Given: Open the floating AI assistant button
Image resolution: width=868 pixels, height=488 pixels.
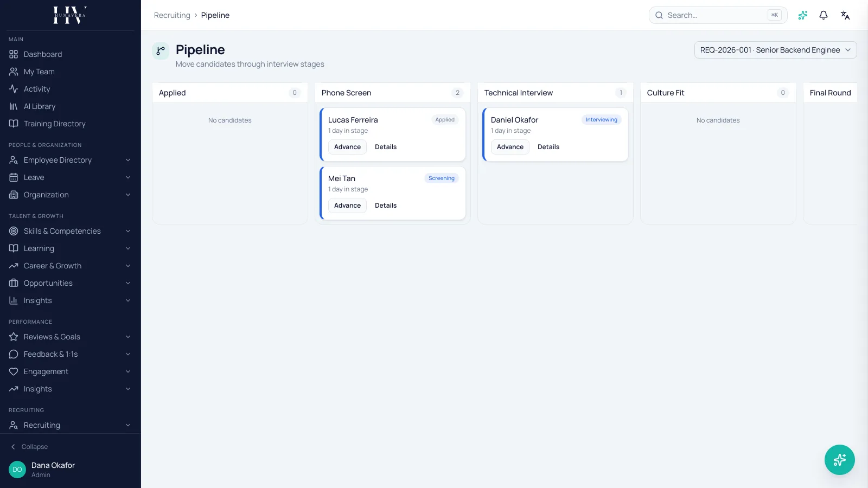Looking at the screenshot, I should coord(840,460).
